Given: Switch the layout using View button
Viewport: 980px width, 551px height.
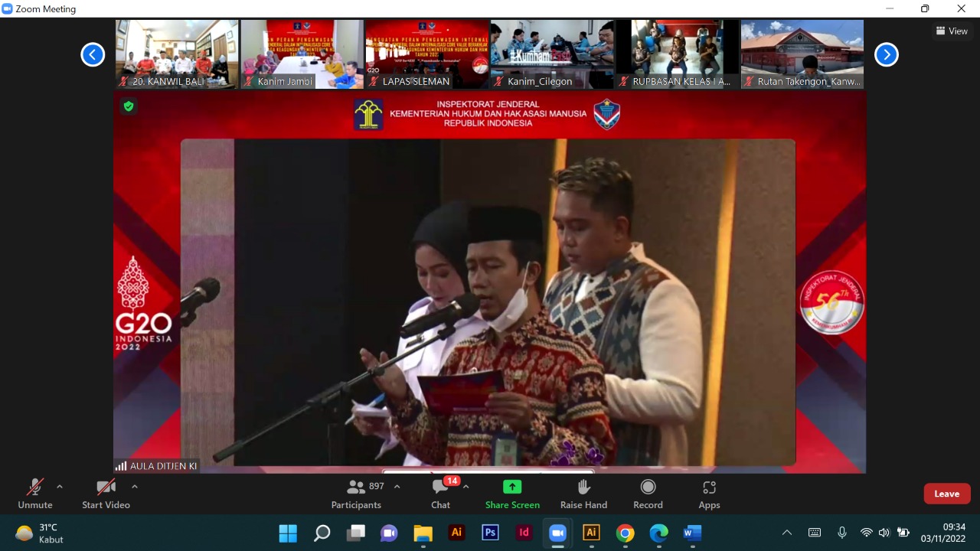Looking at the screenshot, I should (x=952, y=31).
